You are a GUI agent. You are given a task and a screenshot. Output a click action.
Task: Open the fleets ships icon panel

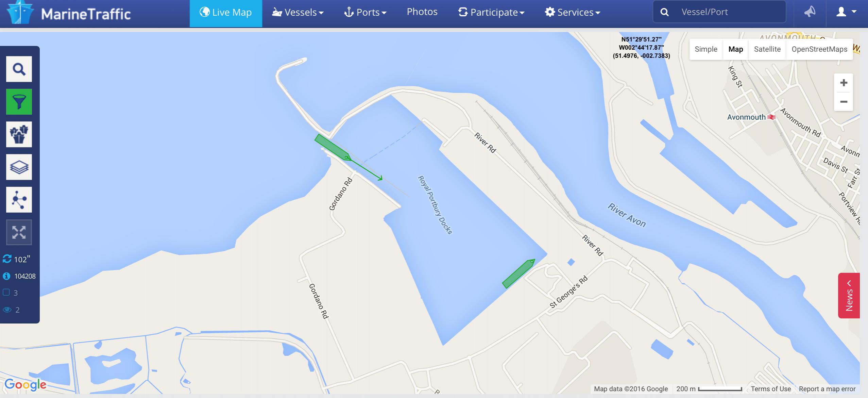click(x=19, y=134)
